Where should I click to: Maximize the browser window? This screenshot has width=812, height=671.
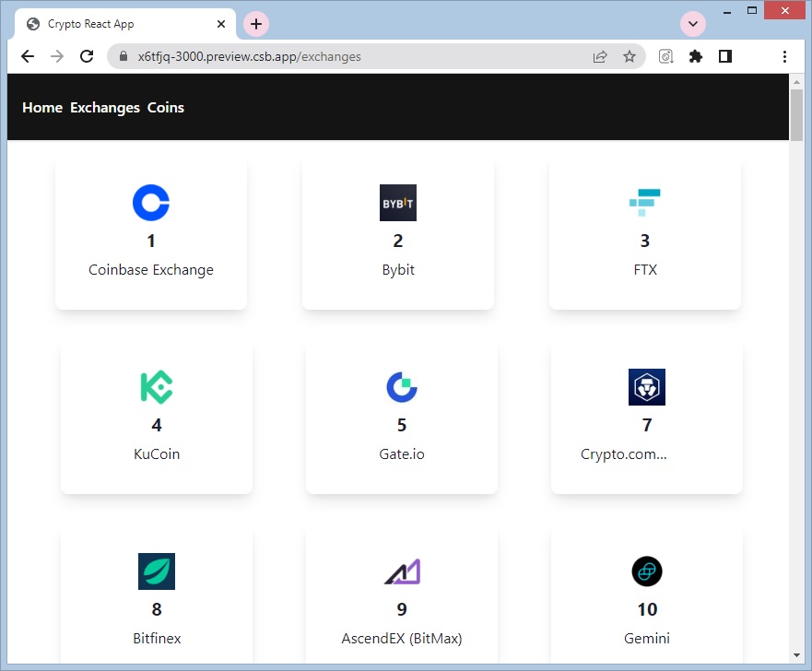coord(751,10)
